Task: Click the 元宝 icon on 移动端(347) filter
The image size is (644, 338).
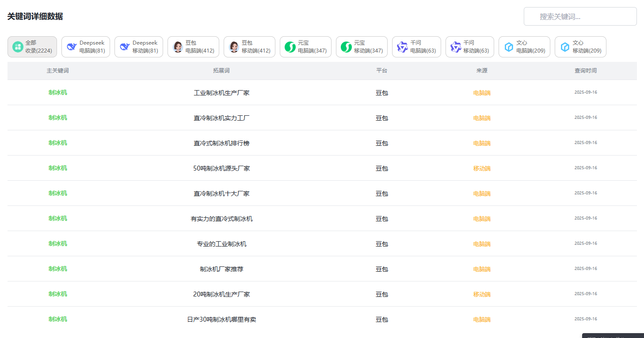Action: click(x=347, y=46)
